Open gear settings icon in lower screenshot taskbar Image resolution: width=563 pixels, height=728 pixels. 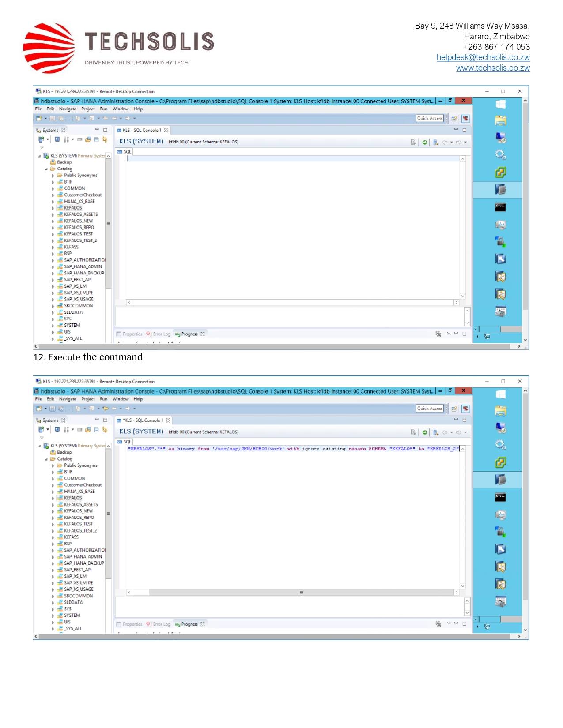[x=500, y=445]
